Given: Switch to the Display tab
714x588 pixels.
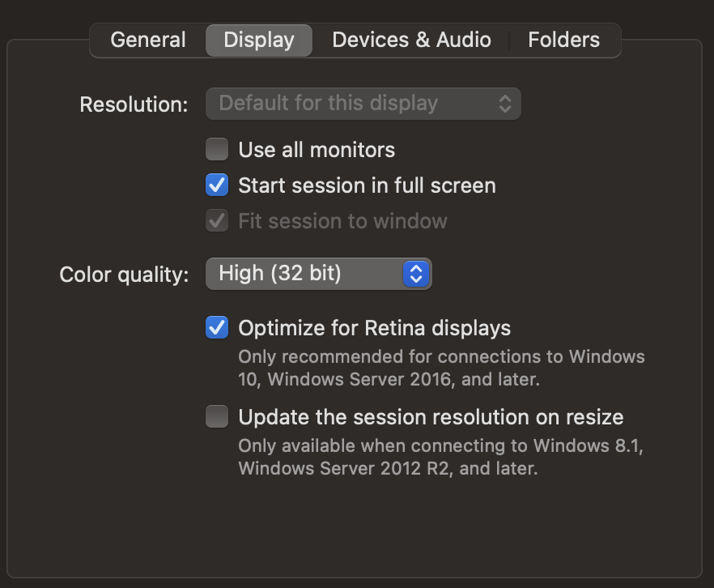Looking at the screenshot, I should [x=258, y=39].
